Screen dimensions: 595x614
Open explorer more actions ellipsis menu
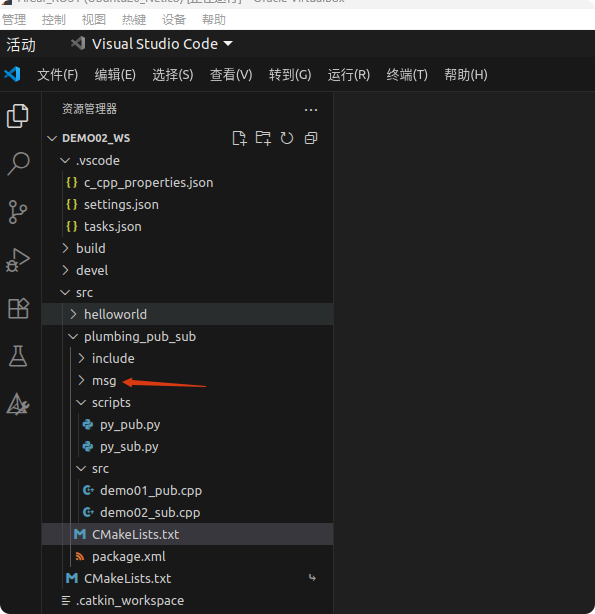[x=311, y=110]
